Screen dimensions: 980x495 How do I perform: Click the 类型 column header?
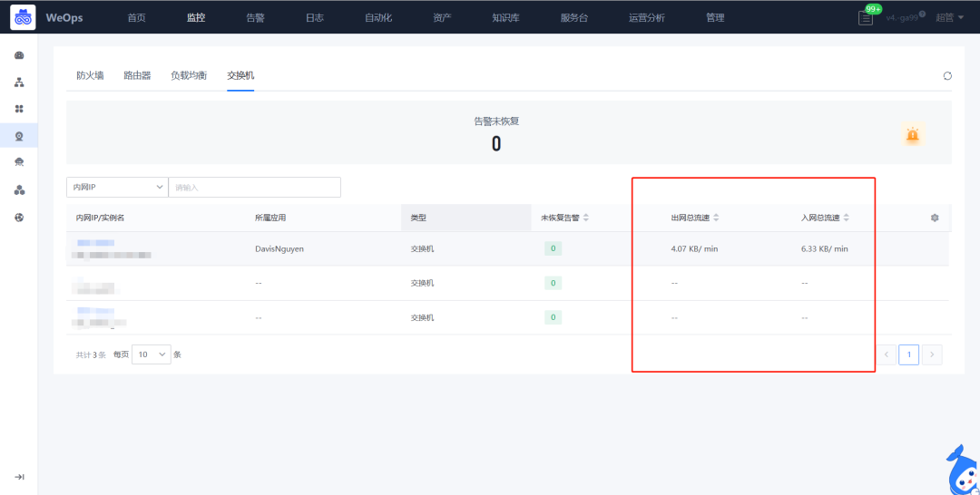point(466,218)
